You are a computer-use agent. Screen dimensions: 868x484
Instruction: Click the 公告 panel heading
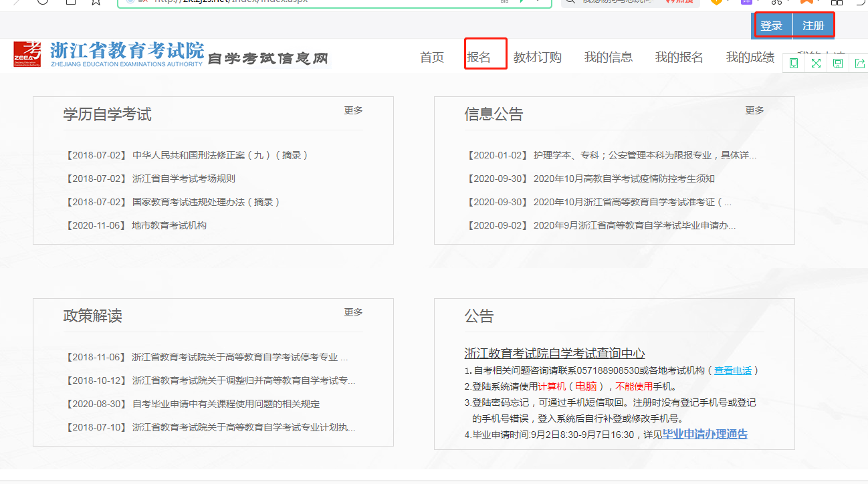click(479, 316)
